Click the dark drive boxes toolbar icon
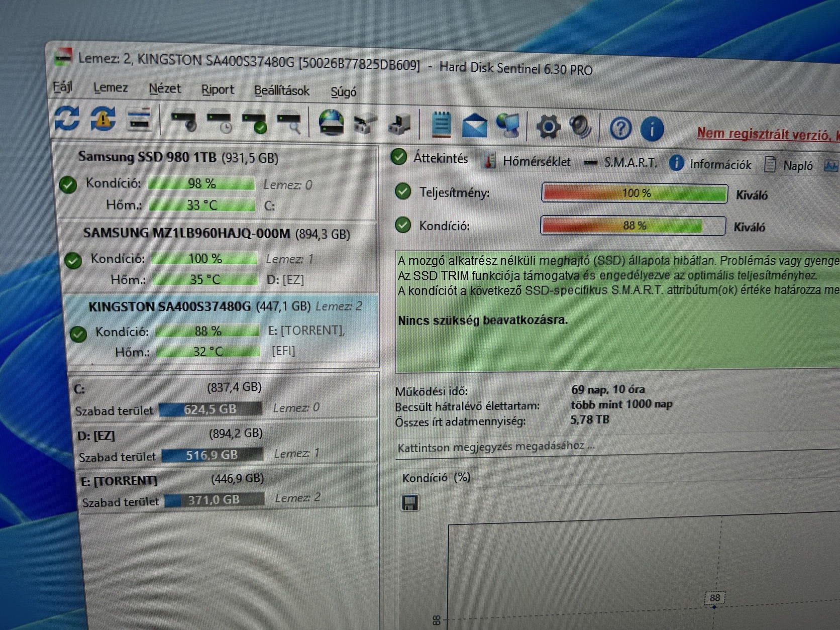This screenshot has width=840, height=630. (x=400, y=125)
